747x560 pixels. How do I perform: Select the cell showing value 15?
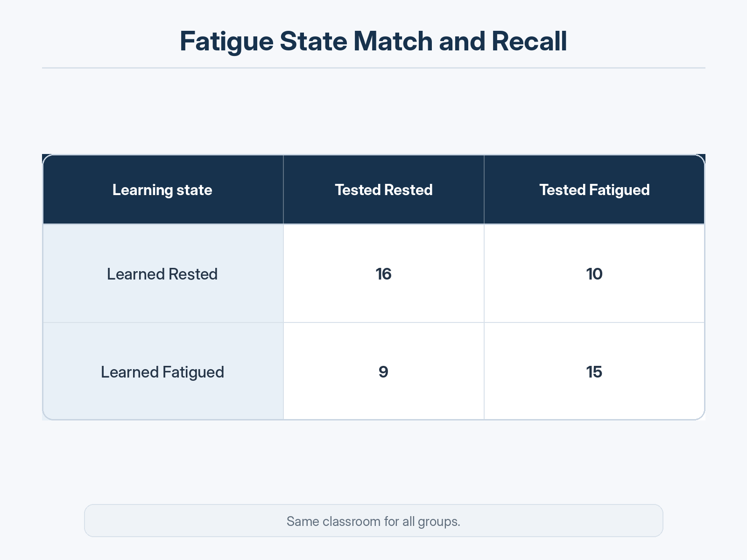tap(594, 371)
